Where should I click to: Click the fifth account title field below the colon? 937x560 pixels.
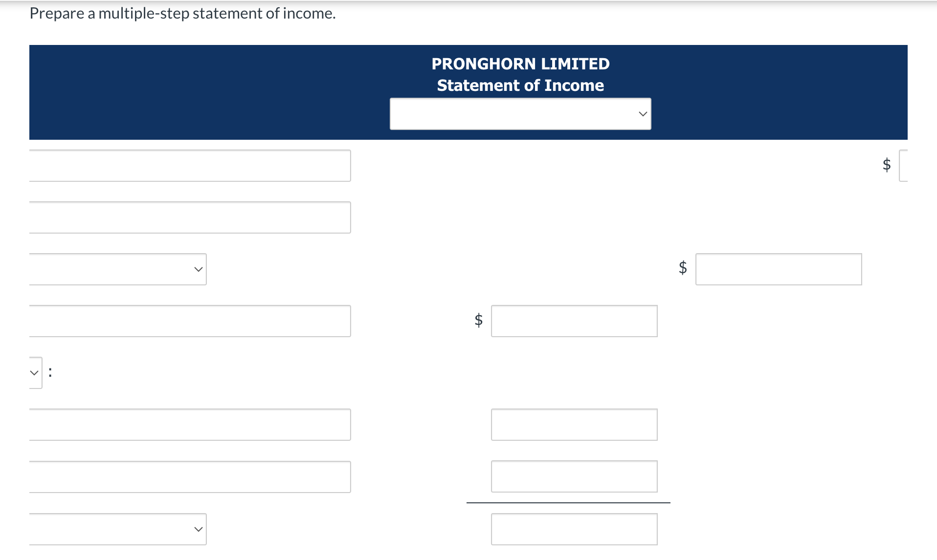[190, 424]
